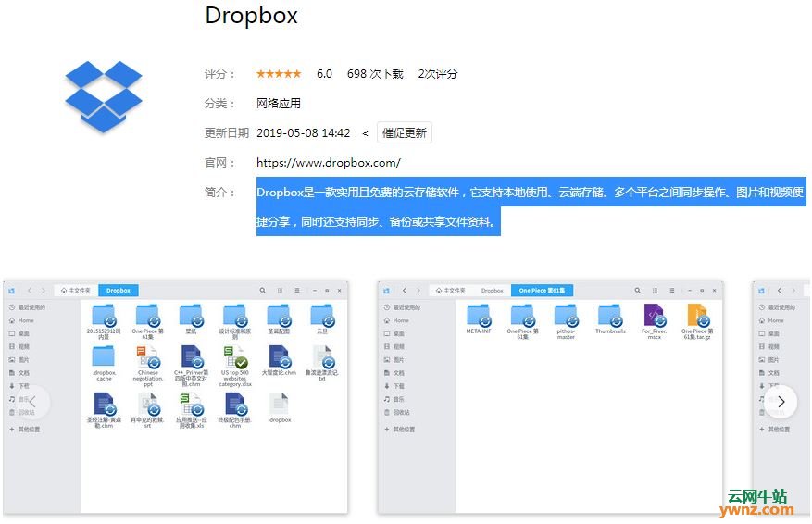Click the Dropbox title heading
The height and width of the screenshot is (524, 812).
251,16
